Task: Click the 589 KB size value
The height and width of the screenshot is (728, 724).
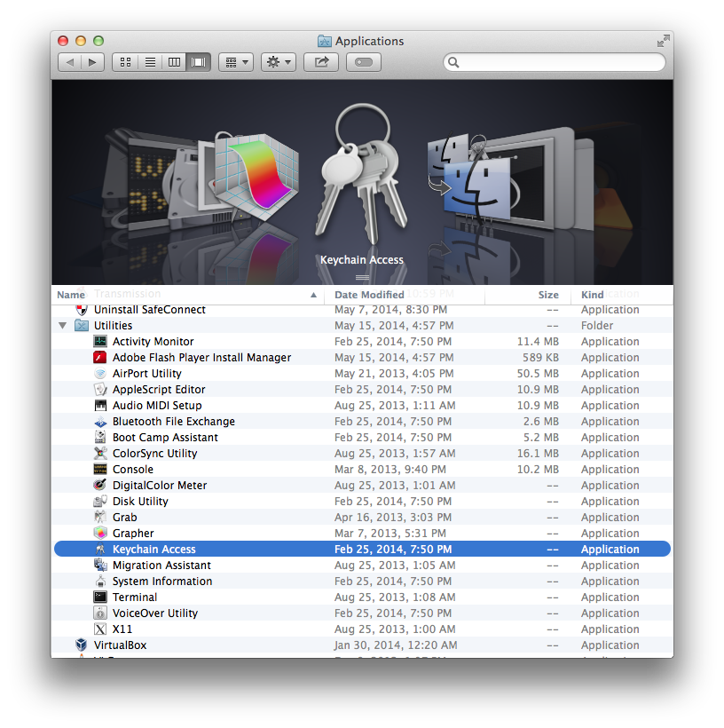Action: 540,358
